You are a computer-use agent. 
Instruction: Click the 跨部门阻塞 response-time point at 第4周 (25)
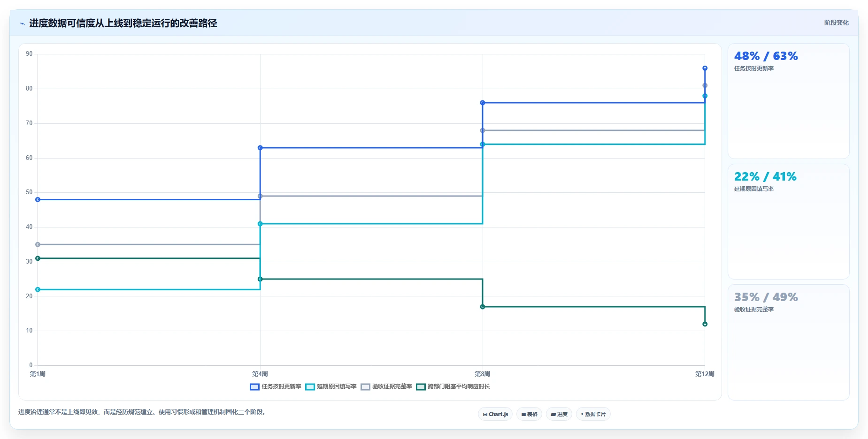260,279
